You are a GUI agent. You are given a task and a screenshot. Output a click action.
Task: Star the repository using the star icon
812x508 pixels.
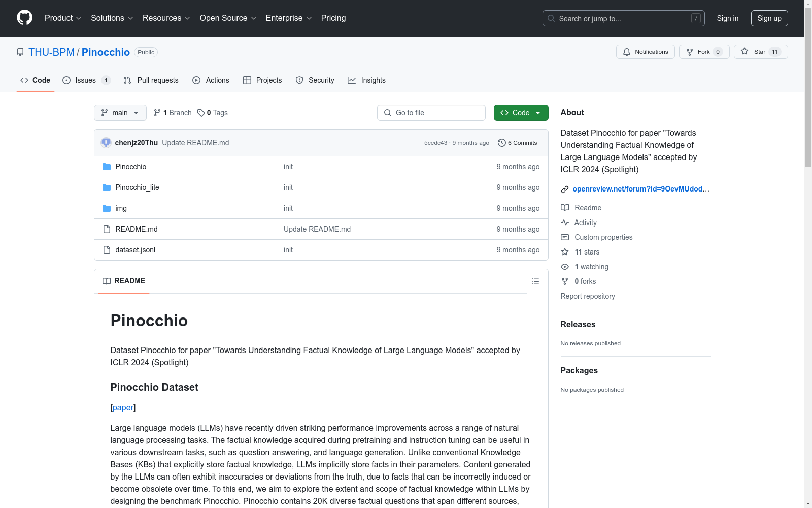pyautogui.click(x=745, y=51)
